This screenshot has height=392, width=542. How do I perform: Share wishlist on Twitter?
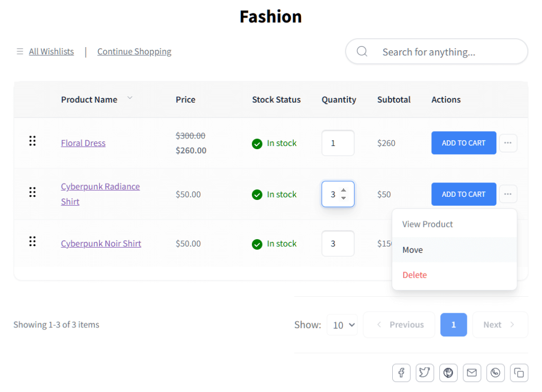point(424,372)
